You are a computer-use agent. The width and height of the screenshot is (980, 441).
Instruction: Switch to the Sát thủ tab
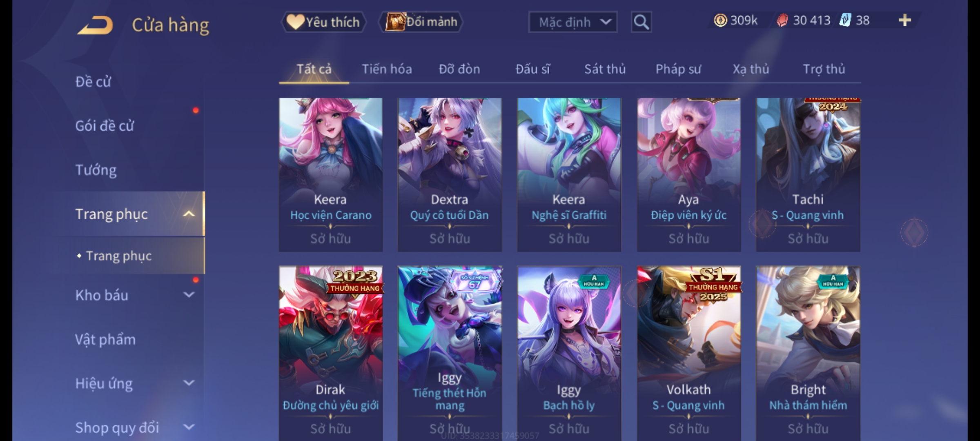pyautogui.click(x=605, y=69)
